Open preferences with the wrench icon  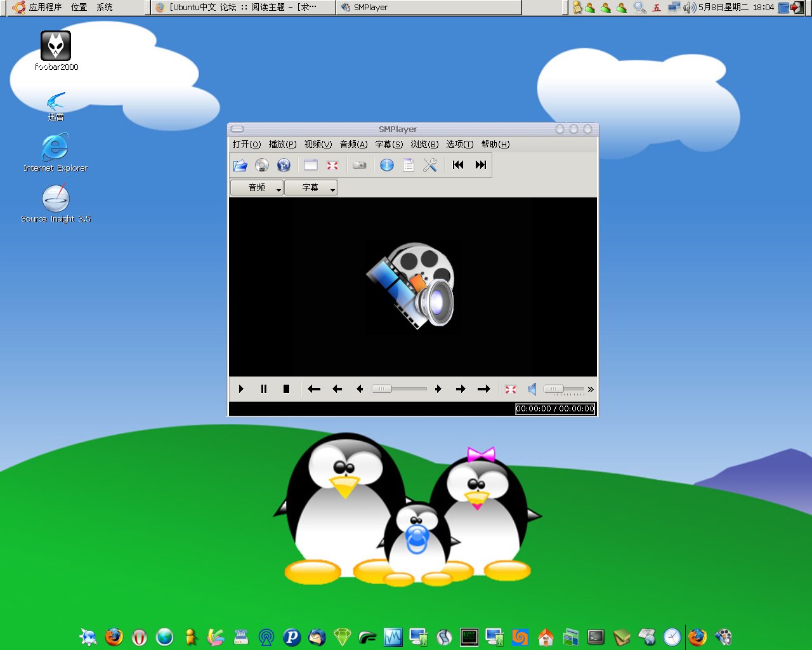(x=430, y=165)
